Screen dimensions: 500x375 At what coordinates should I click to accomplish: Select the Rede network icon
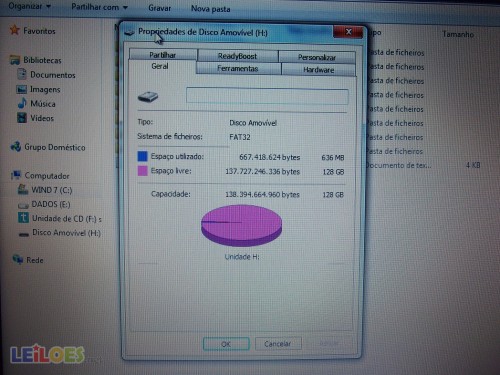click(x=17, y=259)
